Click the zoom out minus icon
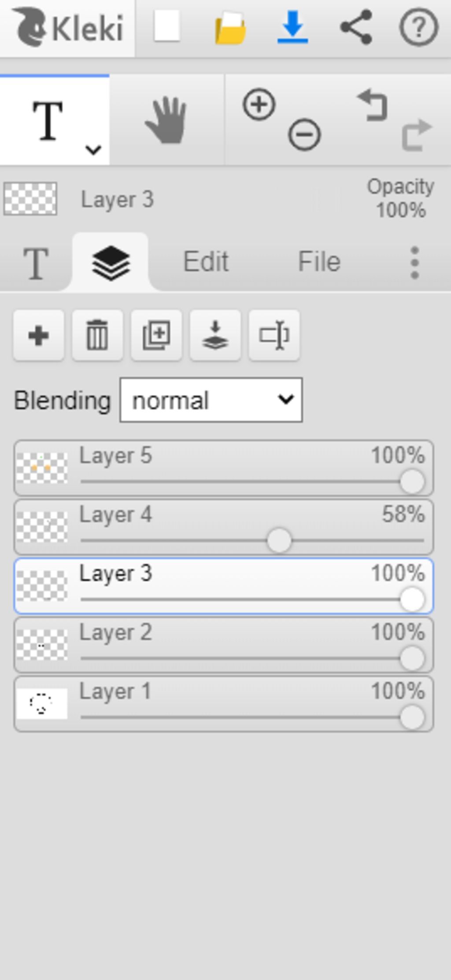The width and height of the screenshot is (451, 980). point(304,134)
